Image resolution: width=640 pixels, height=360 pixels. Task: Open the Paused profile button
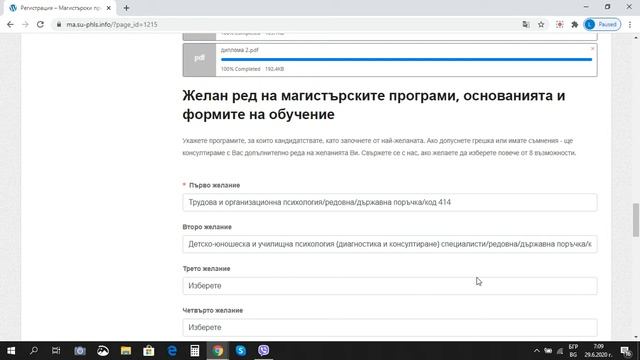pyautogui.click(x=602, y=24)
